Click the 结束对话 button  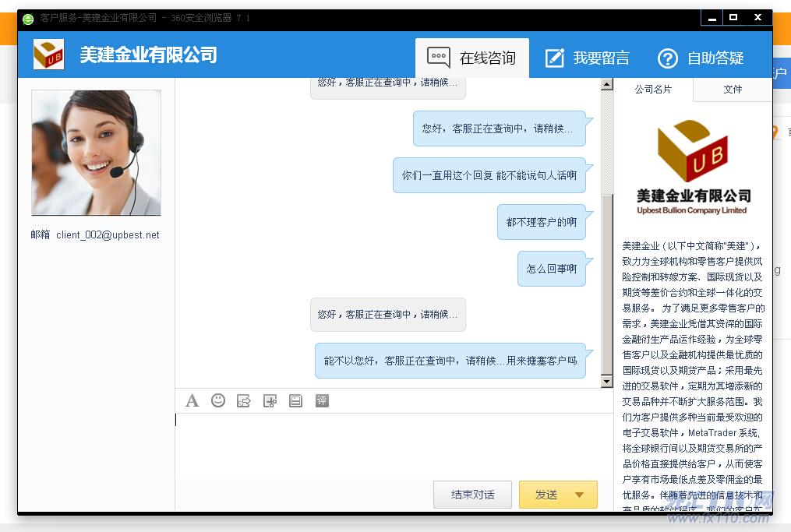coord(473,494)
